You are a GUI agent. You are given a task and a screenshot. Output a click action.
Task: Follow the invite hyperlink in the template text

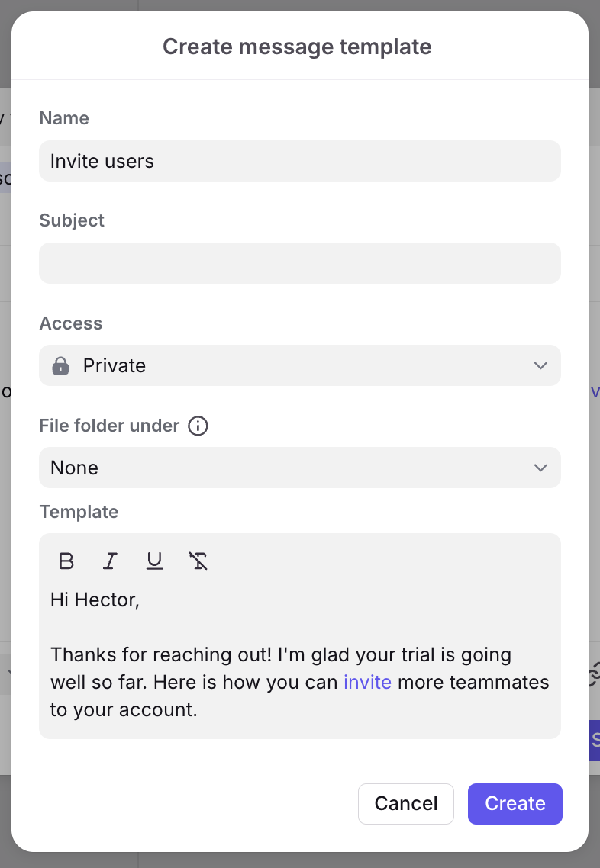pos(367,682)
